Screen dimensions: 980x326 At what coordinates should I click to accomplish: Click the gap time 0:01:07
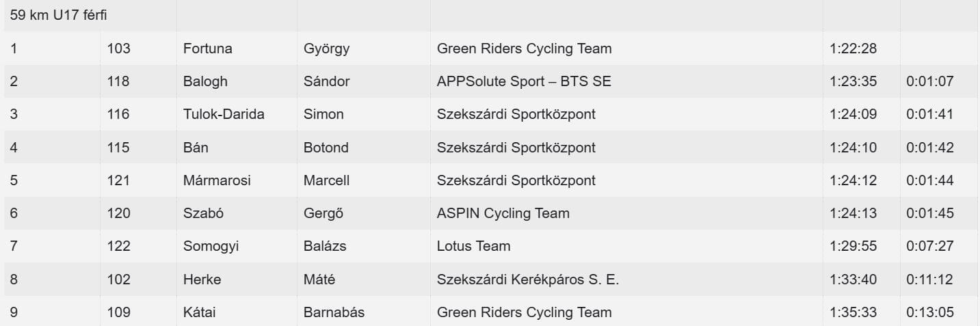coord(929,81)
